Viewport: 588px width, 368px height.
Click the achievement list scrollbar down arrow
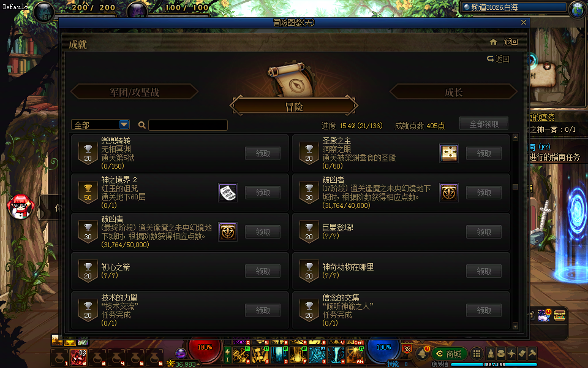coord(515,325)
